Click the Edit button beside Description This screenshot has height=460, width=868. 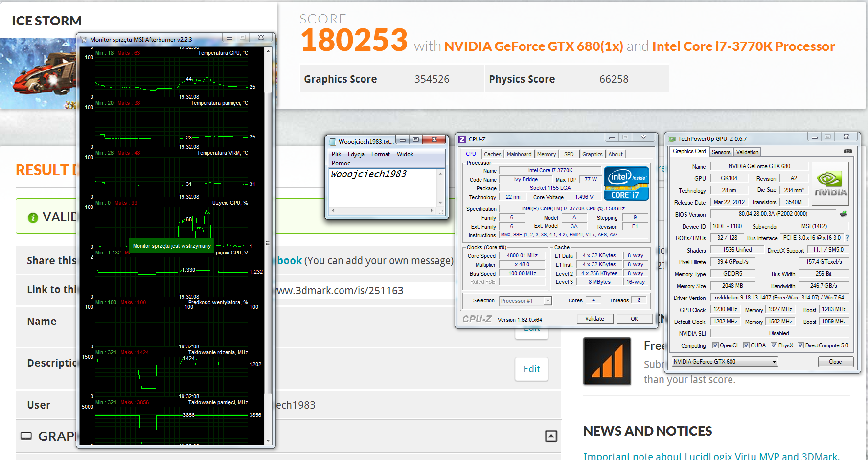pos(531,369)
